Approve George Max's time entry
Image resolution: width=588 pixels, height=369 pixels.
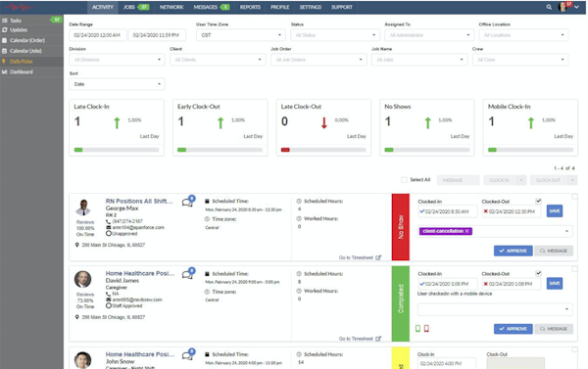coord(513,251)
